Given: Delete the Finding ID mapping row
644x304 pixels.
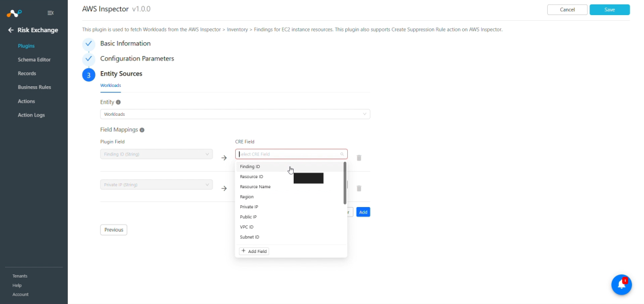Looking at the screenshot, I should click(359, 158).
